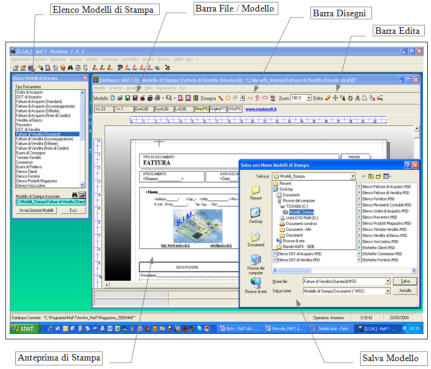Select Preventivi in Tipo Documento list
The height and width of the screenshot is (369, 431).
pyautogui.click(x=24, y=125)
